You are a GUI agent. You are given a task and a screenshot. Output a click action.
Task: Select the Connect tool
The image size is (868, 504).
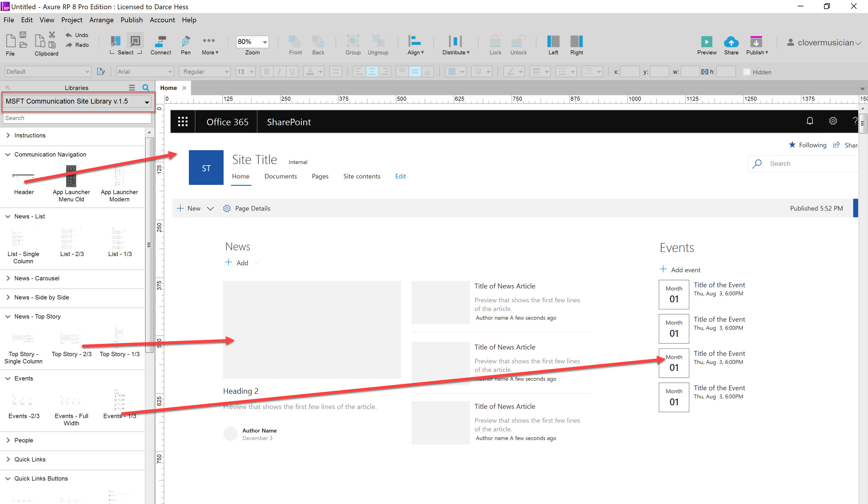[x=161, y=44]
